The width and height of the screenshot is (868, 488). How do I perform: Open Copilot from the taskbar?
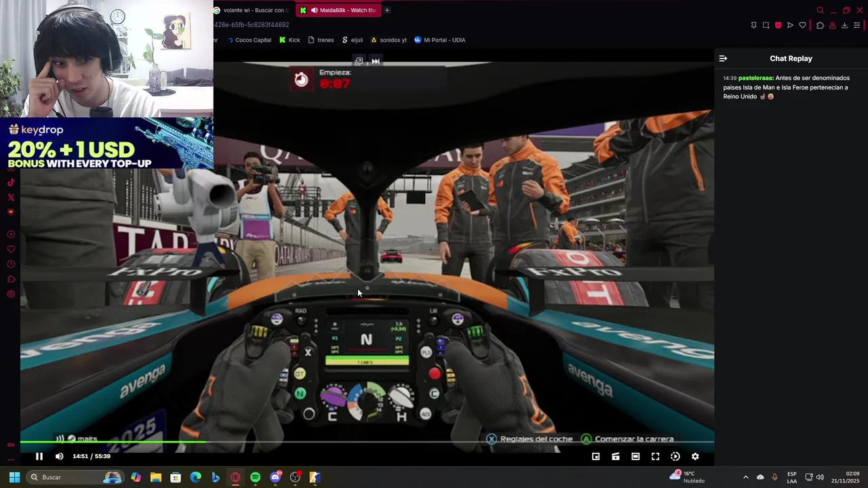(x=136, y=477)
